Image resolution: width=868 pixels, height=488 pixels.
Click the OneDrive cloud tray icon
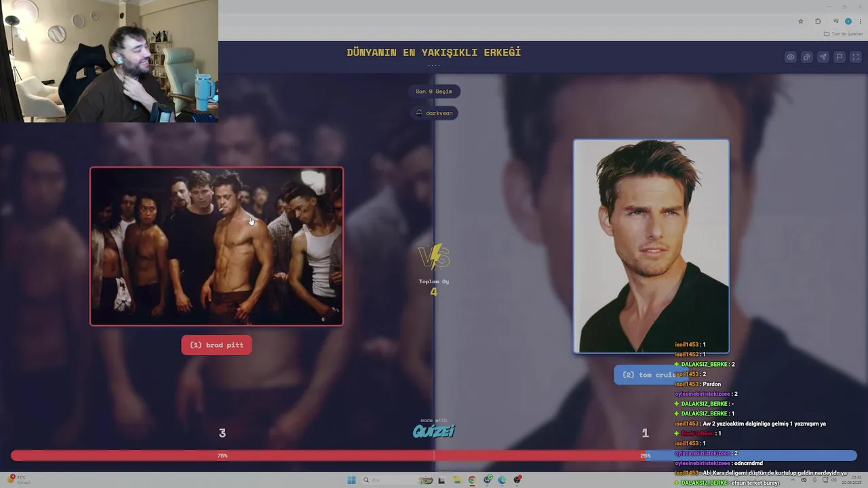click(804, 480)
